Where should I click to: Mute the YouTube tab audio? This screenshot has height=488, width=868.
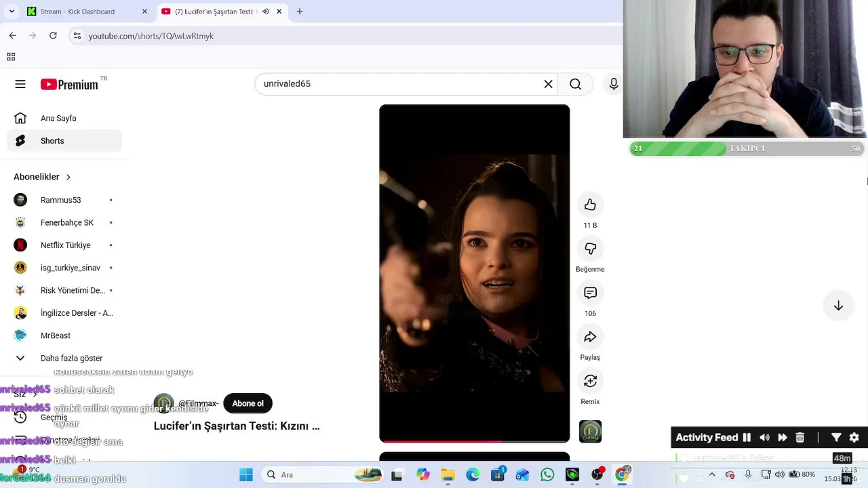(265, 12)
